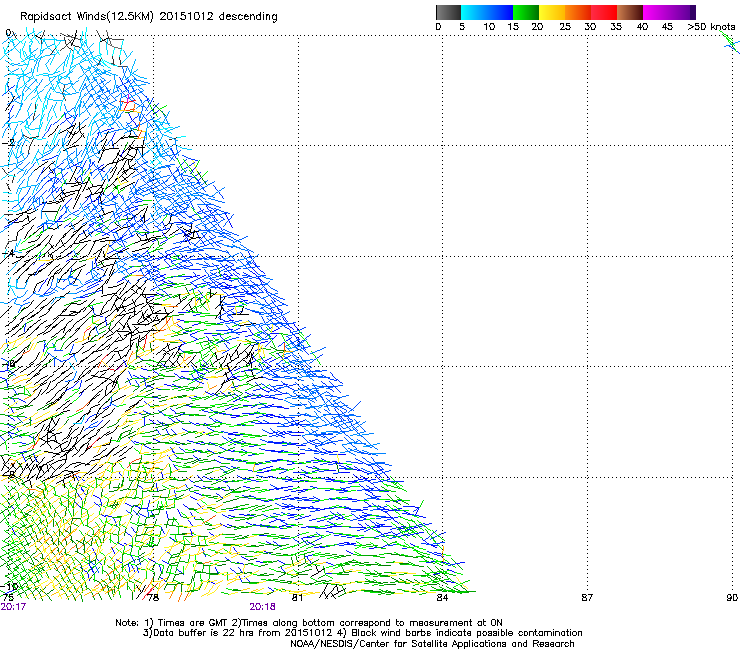The width and height of the screenshot is (740, 650).
Task: Click the purple 20:17 time stamp
Action: (x=13, y=607)
